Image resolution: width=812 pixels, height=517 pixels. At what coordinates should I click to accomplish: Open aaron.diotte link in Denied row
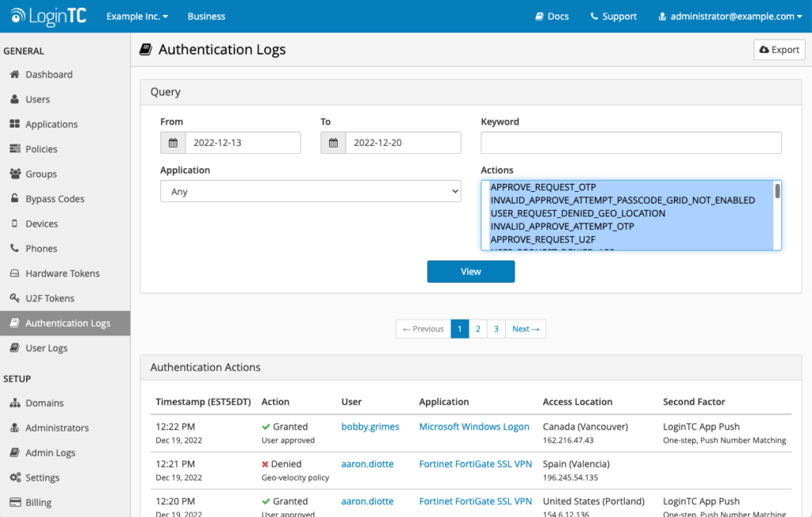pyautogui.click(x=367, y=464)
